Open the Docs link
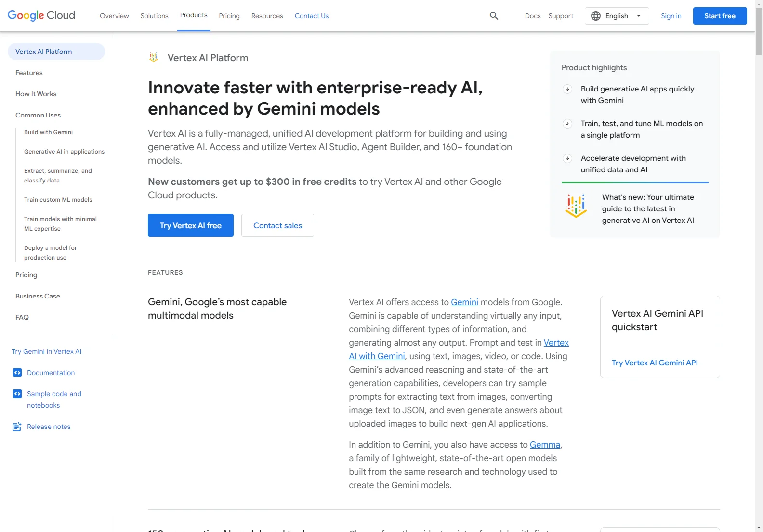This screenshot has width=763, height=532. tap(533, 16)
